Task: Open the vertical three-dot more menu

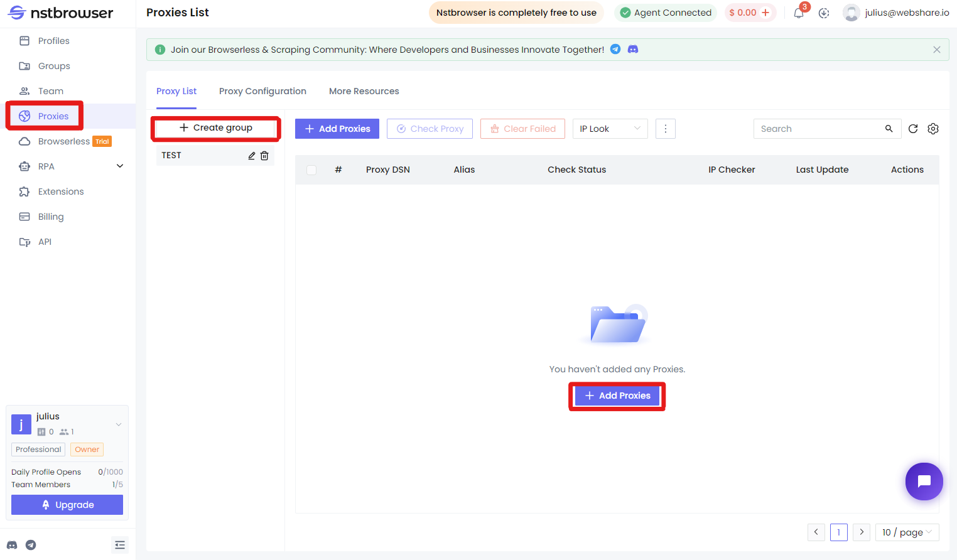Action: pyautogui.click(x=666, y=129)
